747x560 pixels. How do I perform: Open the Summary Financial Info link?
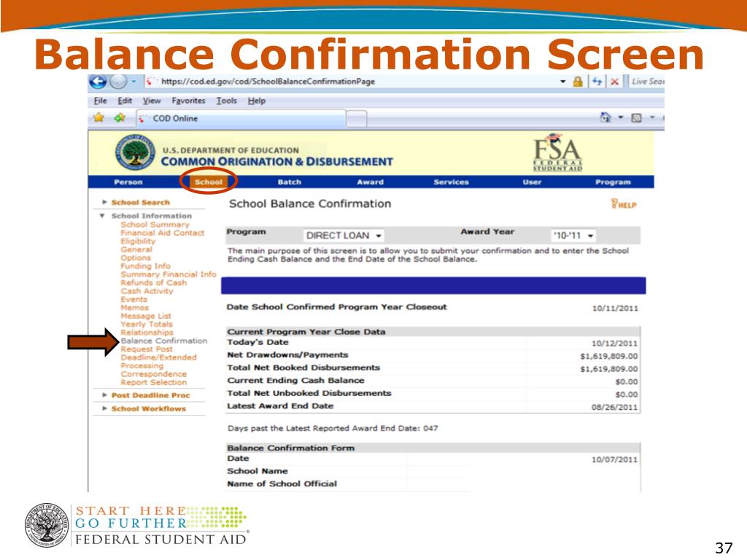pyautogui.click(x=169, y=274)
